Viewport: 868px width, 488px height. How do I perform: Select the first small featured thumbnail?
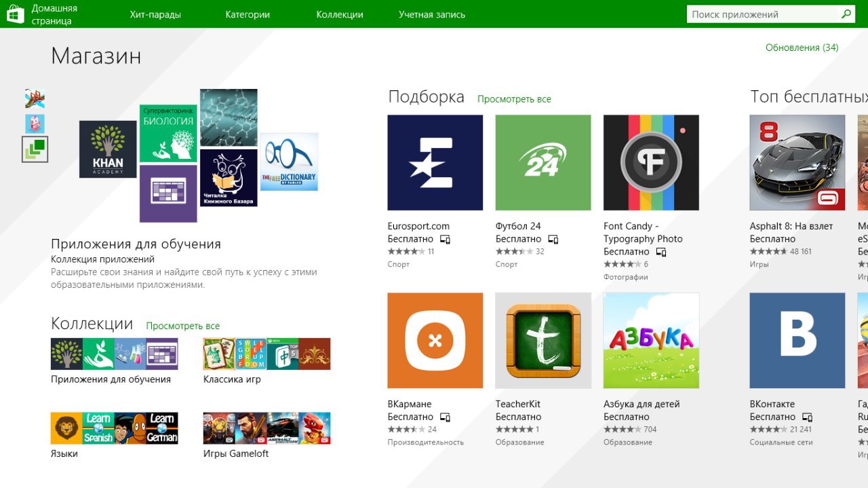(35, 98)
